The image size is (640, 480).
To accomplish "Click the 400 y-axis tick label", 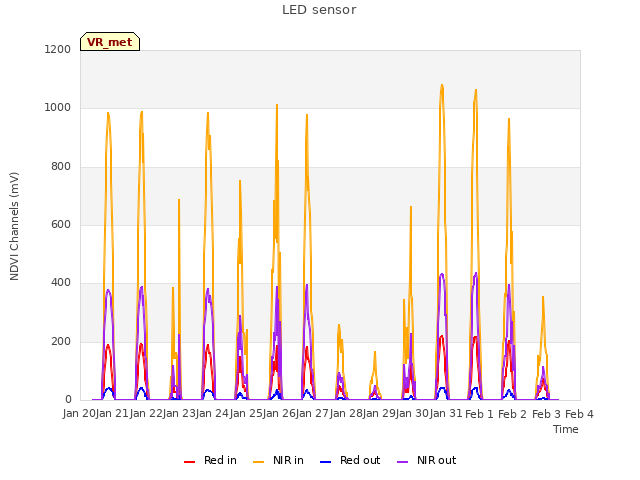I will pos(61,282).
